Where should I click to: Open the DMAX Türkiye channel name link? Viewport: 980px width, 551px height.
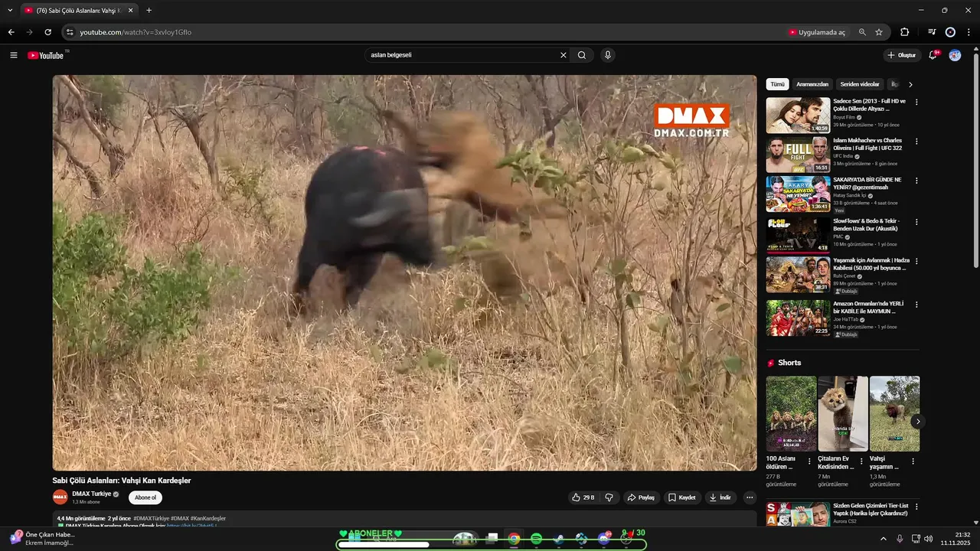(91, 494)
